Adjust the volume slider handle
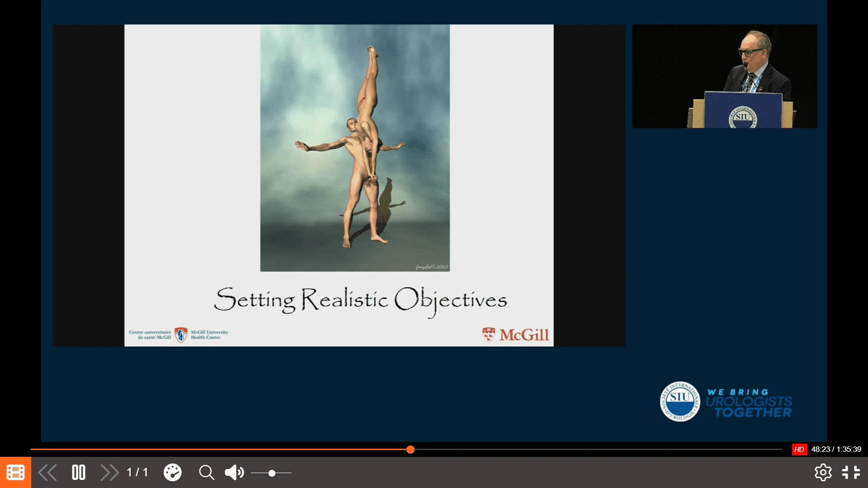 [x=272, y=473]
